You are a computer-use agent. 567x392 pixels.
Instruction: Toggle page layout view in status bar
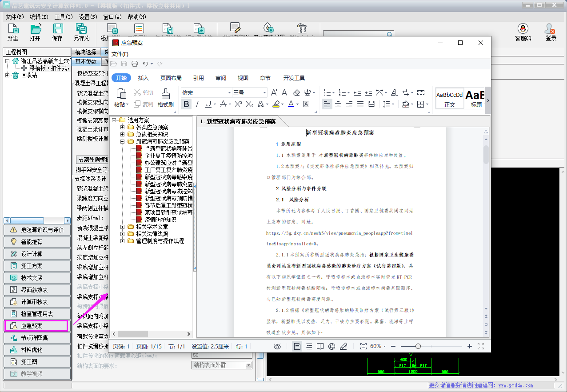[297, 346]
